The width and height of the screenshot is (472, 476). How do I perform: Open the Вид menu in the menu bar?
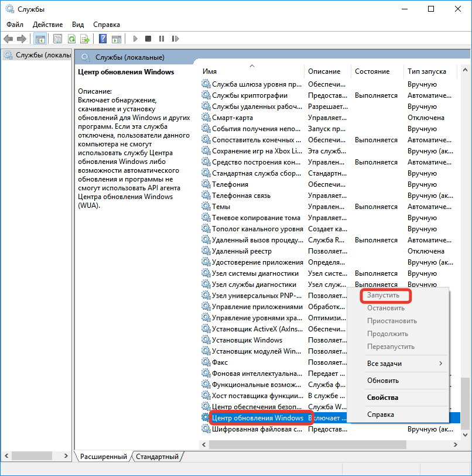(78, 25)
